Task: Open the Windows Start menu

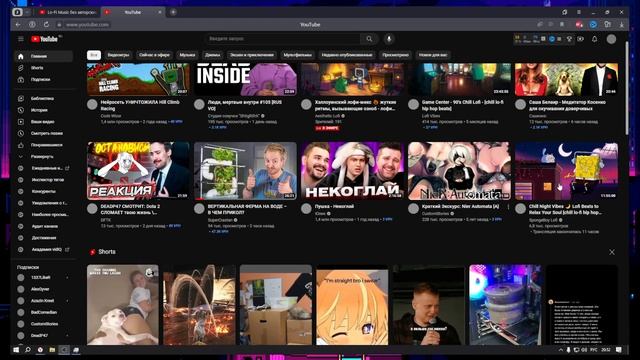Action: coord(16,350)
